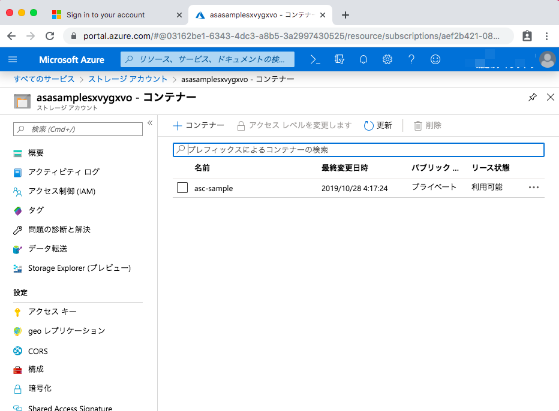This screenshot has height=411, width=559.
Task: Open the Azure portal hamburger menu
Action: click(x=12, y=59)
